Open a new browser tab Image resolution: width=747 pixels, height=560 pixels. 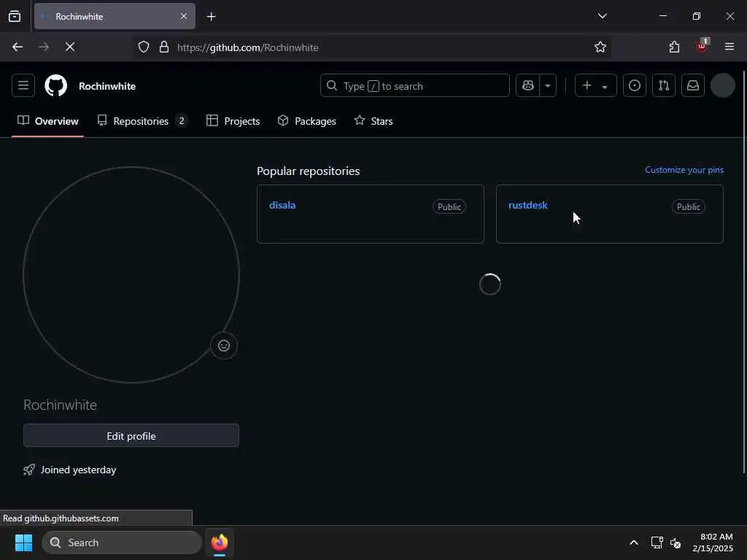211,17
